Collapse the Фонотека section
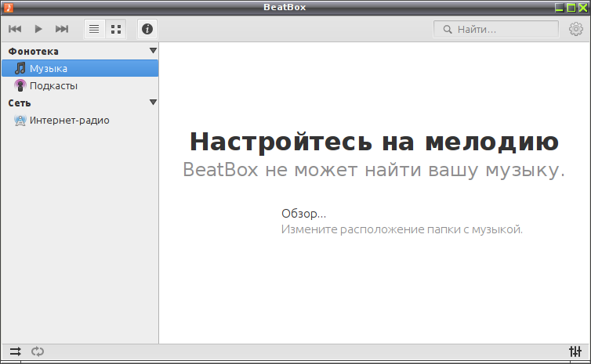The height and width of the screenshot is (364, 591). pyautogui.click(x=153, y=50)
